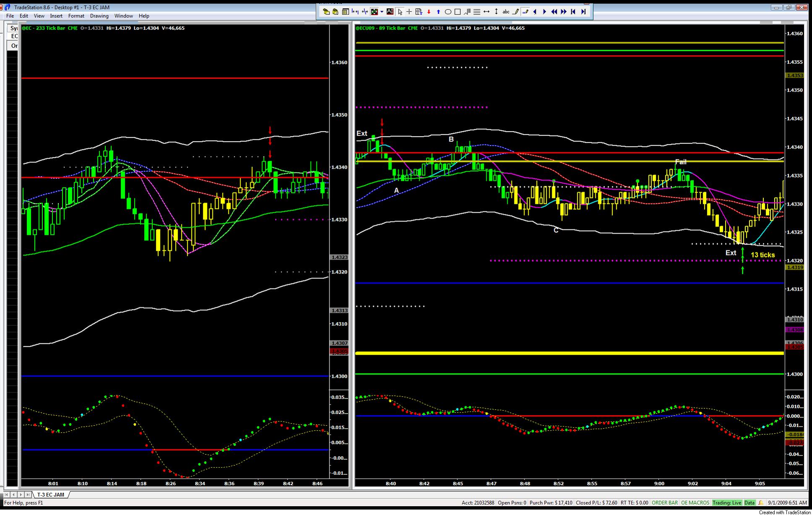Click the green and red chart style icon
812x515 pixels.
(374, 12)
